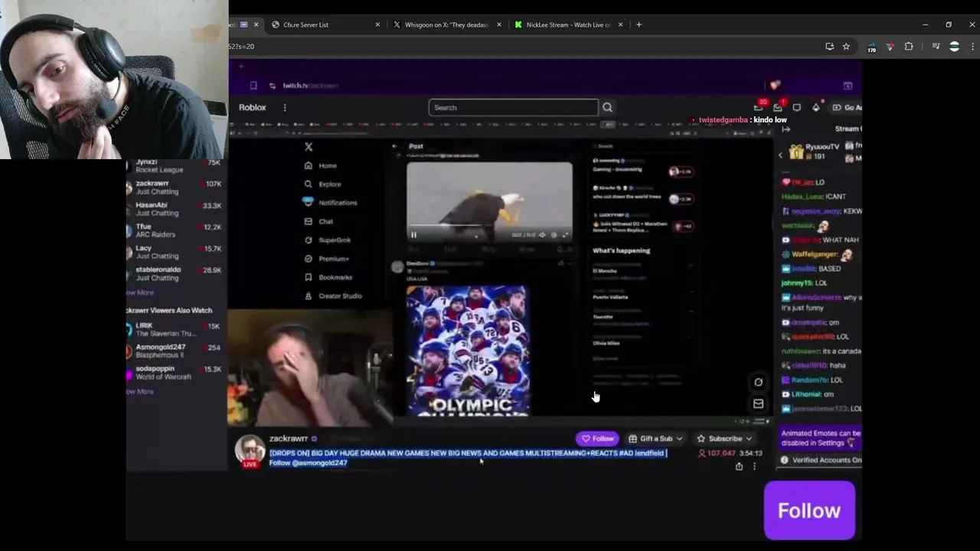Open Chat in X sidebar

[318, 222]
